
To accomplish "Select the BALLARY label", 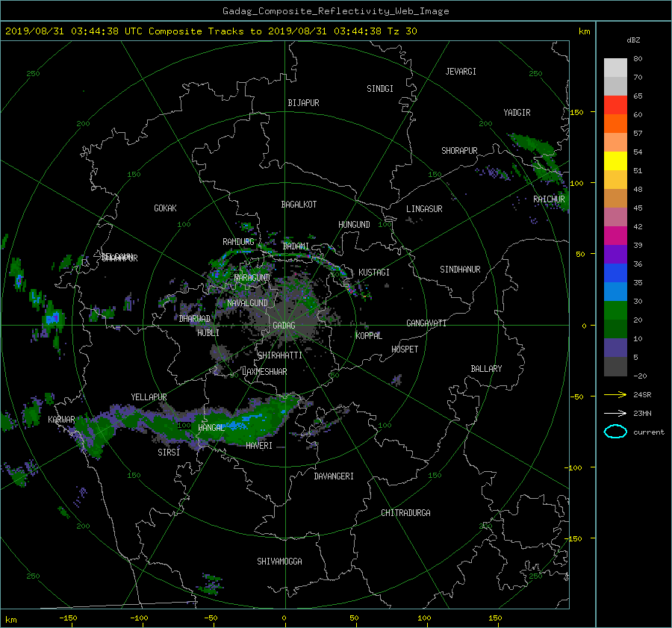I will point(486,369).
